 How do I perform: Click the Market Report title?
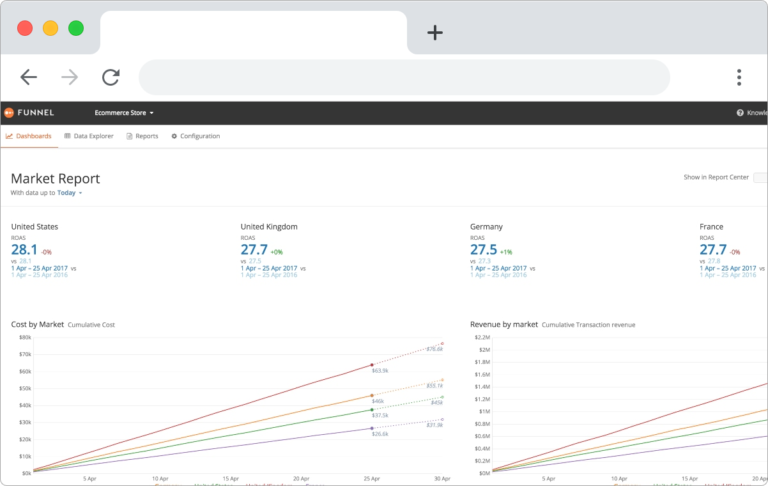(x=55, y=178)
